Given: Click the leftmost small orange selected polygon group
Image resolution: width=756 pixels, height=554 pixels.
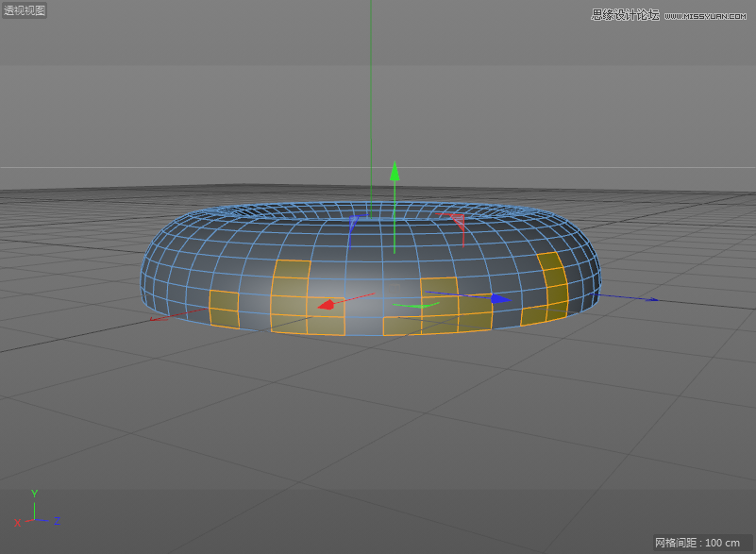Looking at the screenshot, I should coord(224,302).
